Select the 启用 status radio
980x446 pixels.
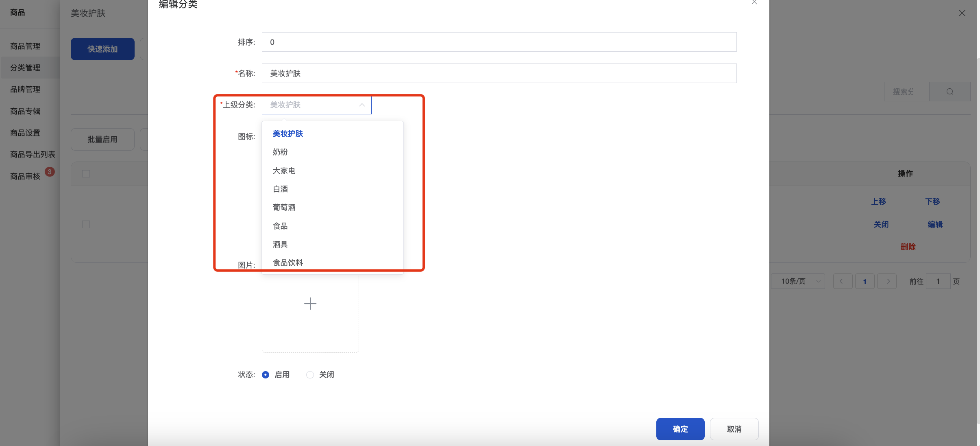266,375
